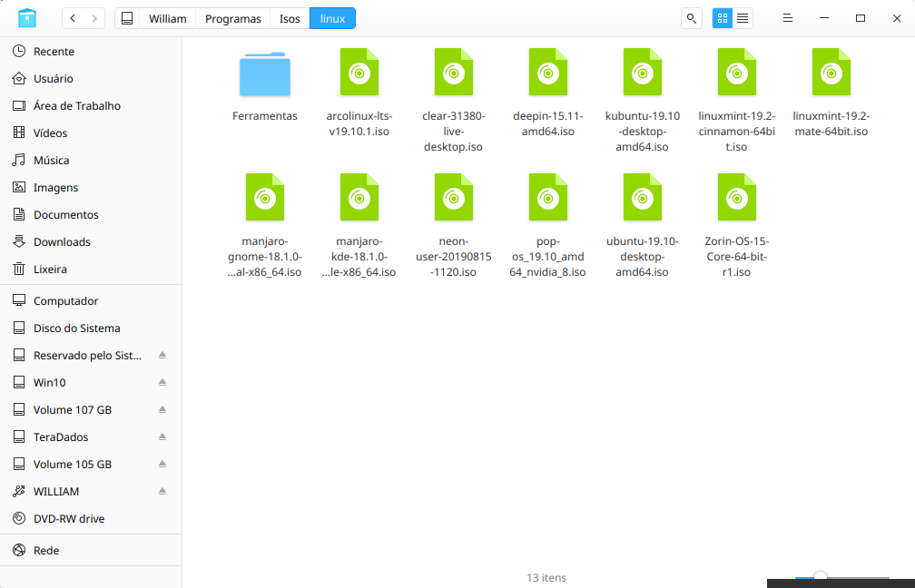The height and width of the screenshot is (588, 915).
Task: Open Recente in the sidebar
Action: coord(91,52)
